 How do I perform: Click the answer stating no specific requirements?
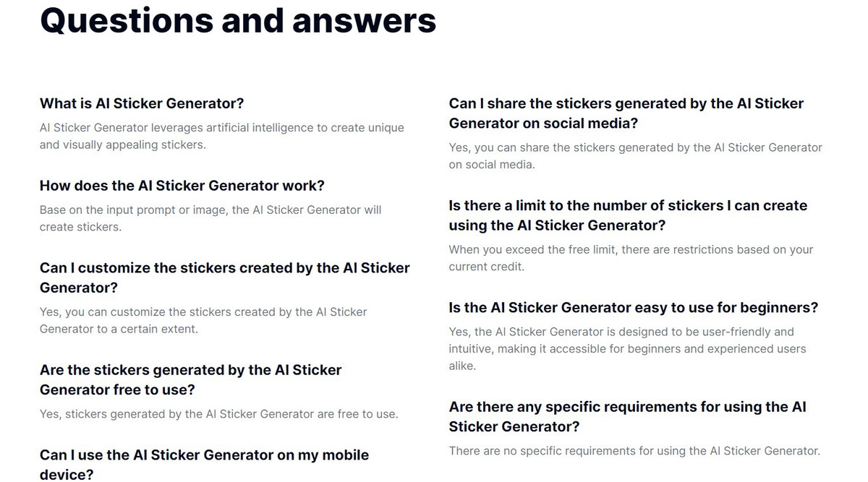[x=634, y=451]
